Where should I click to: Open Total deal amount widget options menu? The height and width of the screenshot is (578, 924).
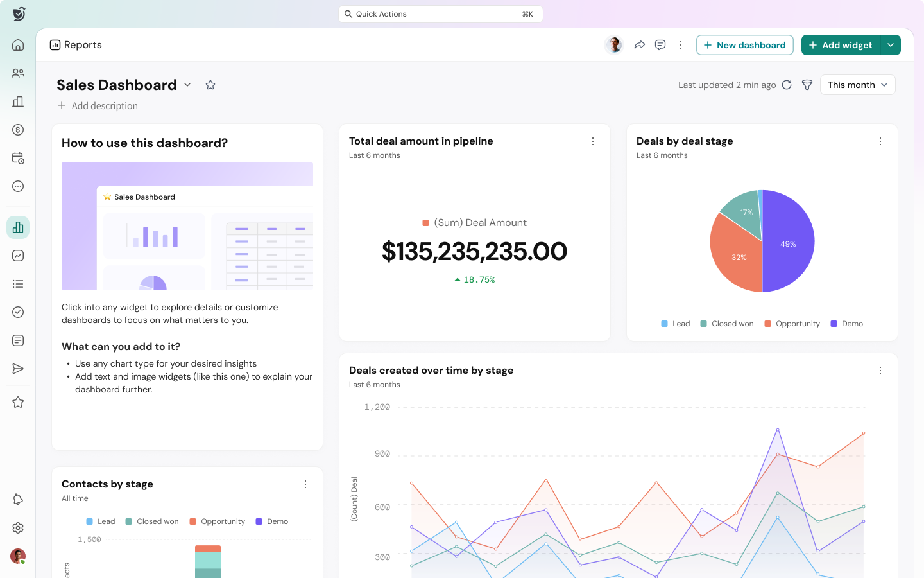pyautogui.click(x=593, y=141)
